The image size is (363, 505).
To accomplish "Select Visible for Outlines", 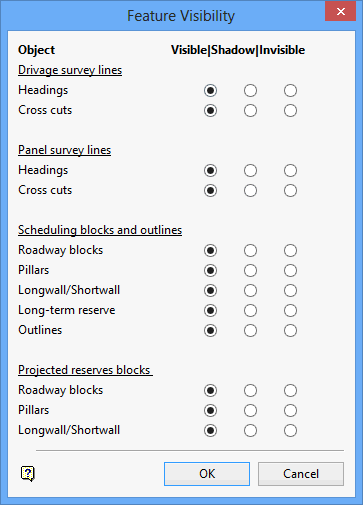I will [x=210, y=330].
